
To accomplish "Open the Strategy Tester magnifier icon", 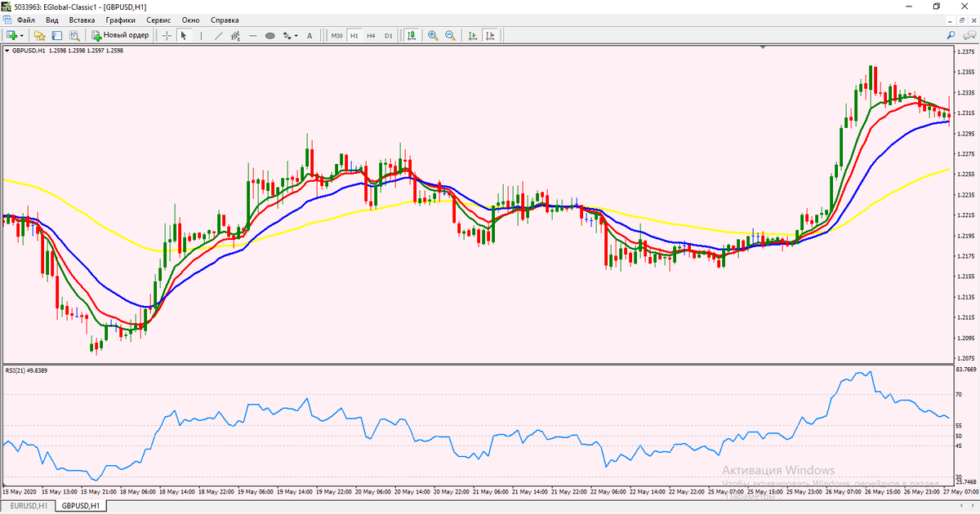I will click(74, 35).
